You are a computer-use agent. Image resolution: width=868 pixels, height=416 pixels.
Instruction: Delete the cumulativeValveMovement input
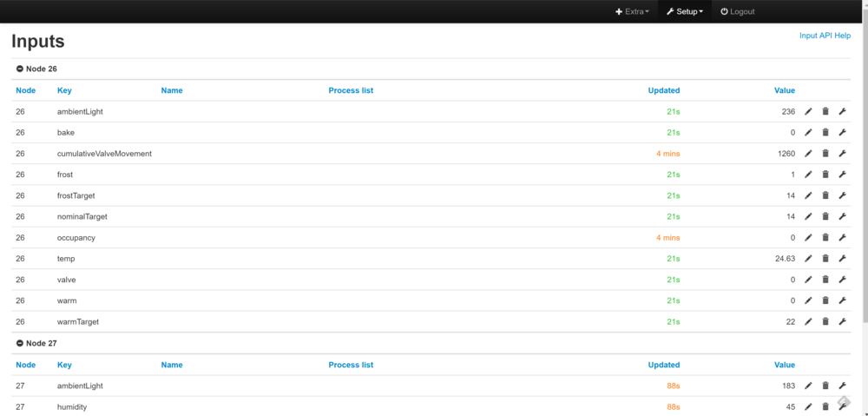(825, 154)
